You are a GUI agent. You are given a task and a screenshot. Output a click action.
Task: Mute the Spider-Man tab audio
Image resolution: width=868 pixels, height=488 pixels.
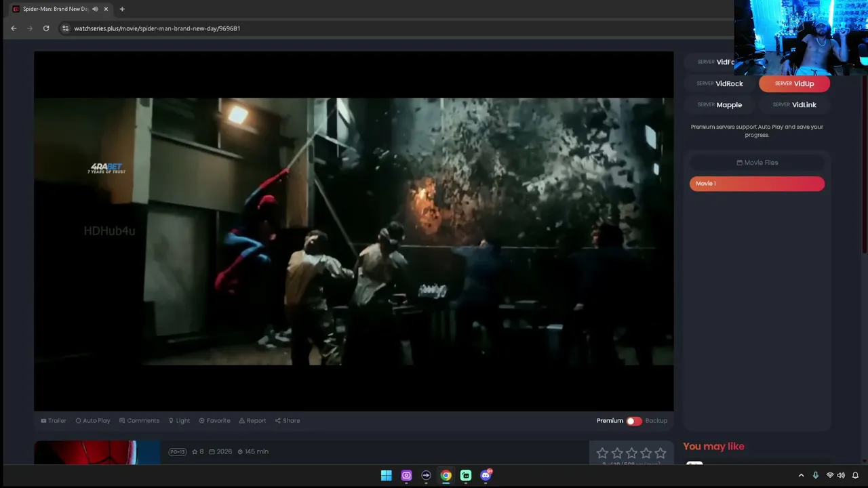coord(95,9)
